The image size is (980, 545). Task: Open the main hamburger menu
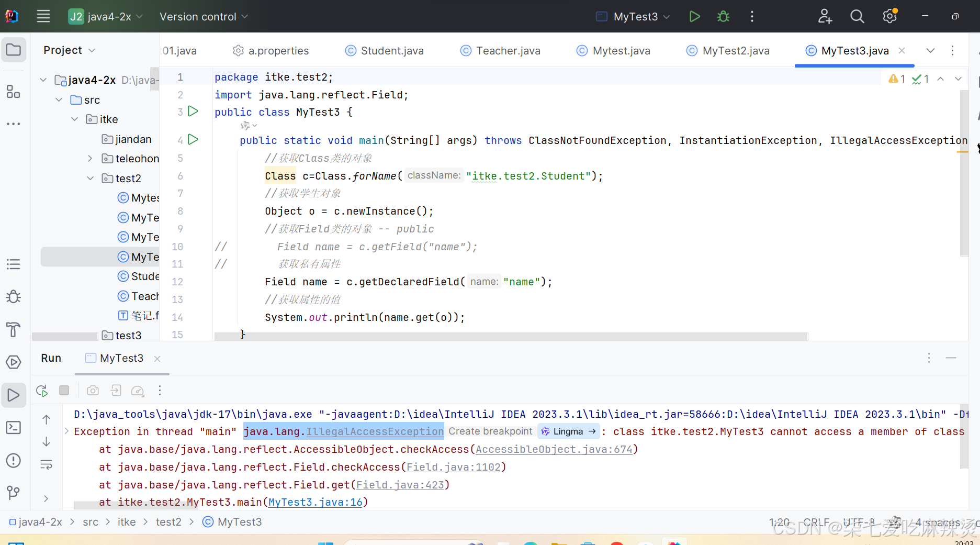pyautogui.click(x=43, y=16)
